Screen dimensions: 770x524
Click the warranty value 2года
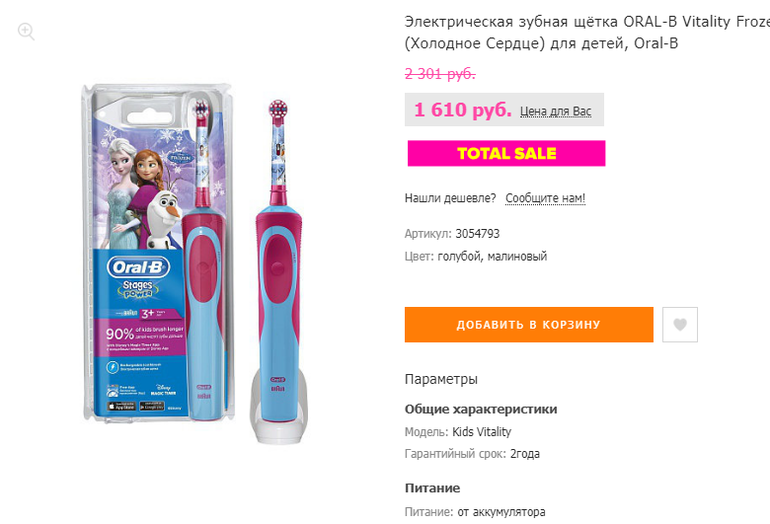(525, 454)
